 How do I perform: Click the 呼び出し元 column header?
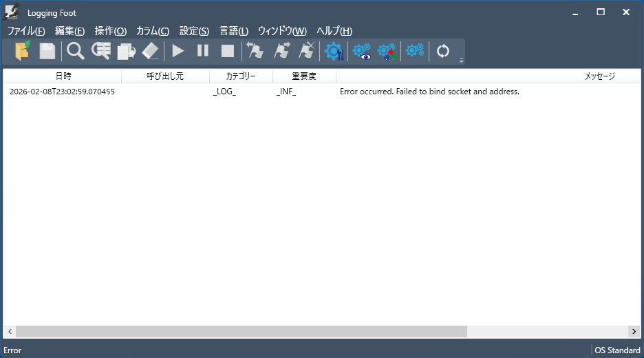[x=165, y=76]
